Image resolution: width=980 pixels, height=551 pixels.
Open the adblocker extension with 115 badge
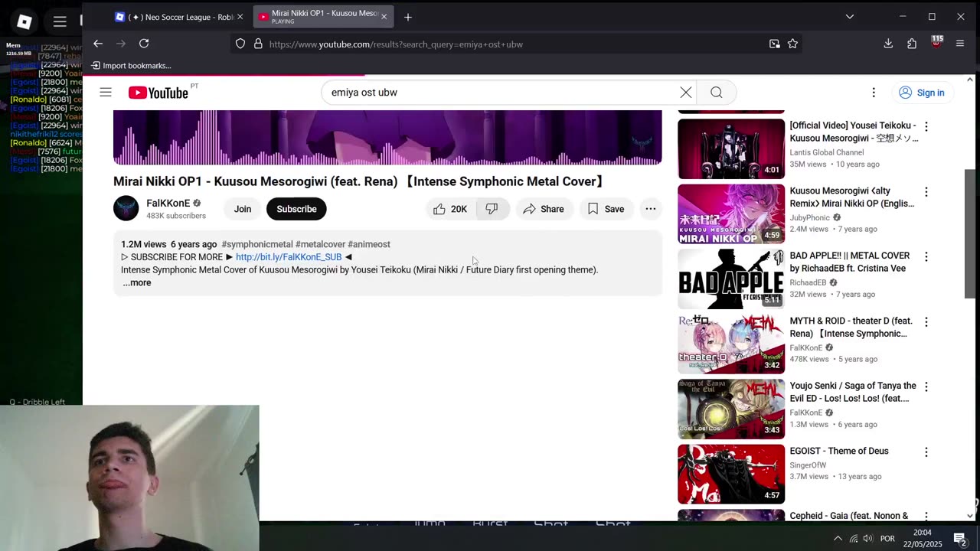[x=936, y=42]
